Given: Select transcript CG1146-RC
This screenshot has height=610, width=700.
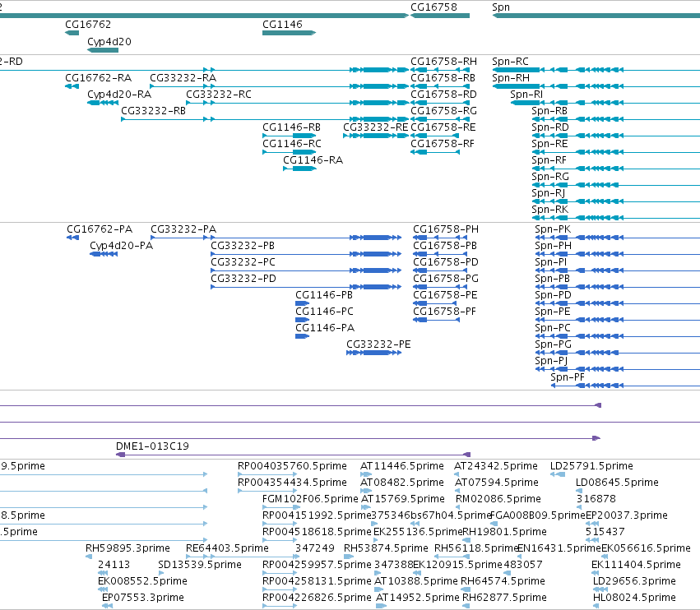Looking at the screenshot, I should tap(291, 144).
